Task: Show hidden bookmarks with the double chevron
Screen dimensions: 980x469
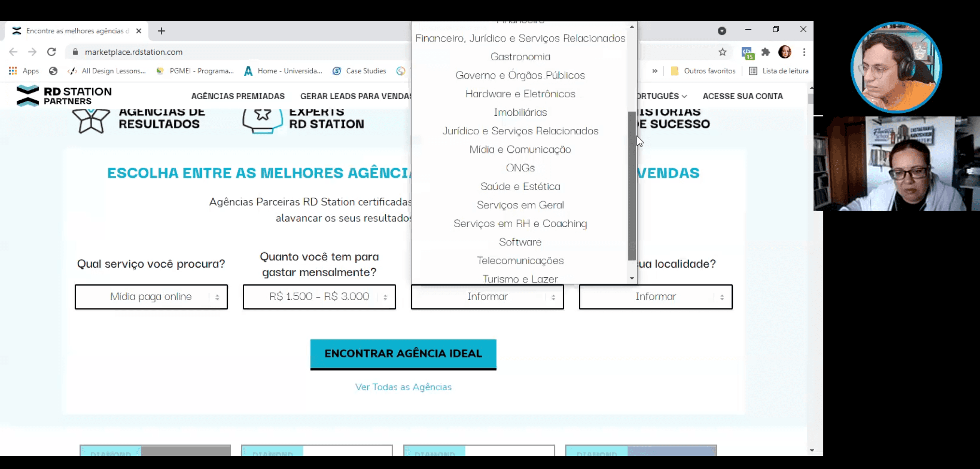Action: coord(655,71)
